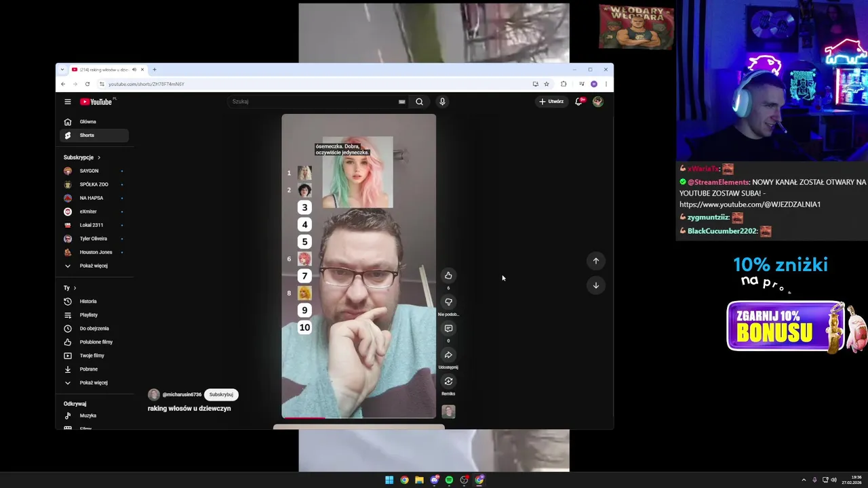Open the Chrome profile avatar
Viewport: 868px width, 488px height.
click(594, 84)
